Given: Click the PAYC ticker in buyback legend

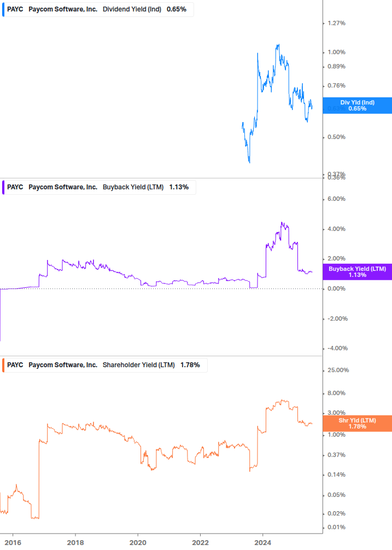Looking at the screenshot, I should point(15,187).
